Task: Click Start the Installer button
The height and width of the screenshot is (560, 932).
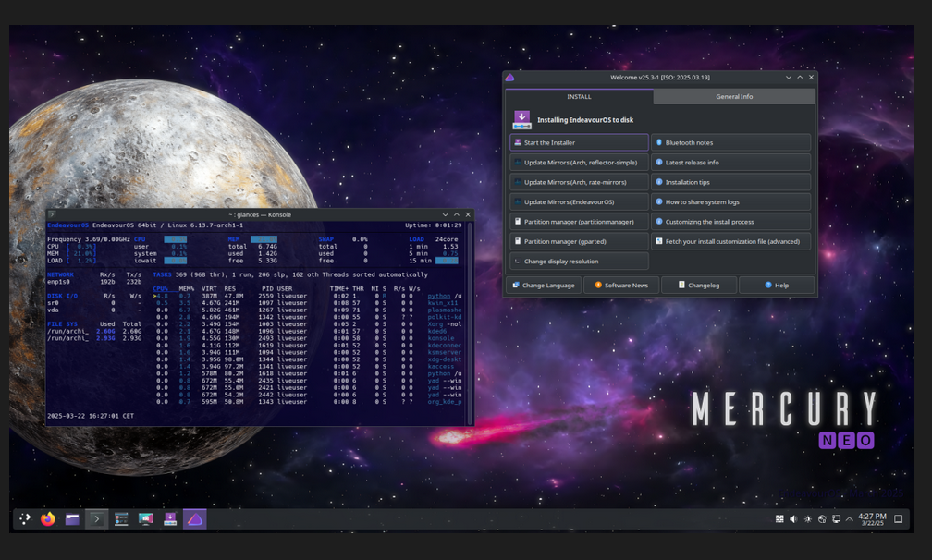Action: [x=579, y=142]
